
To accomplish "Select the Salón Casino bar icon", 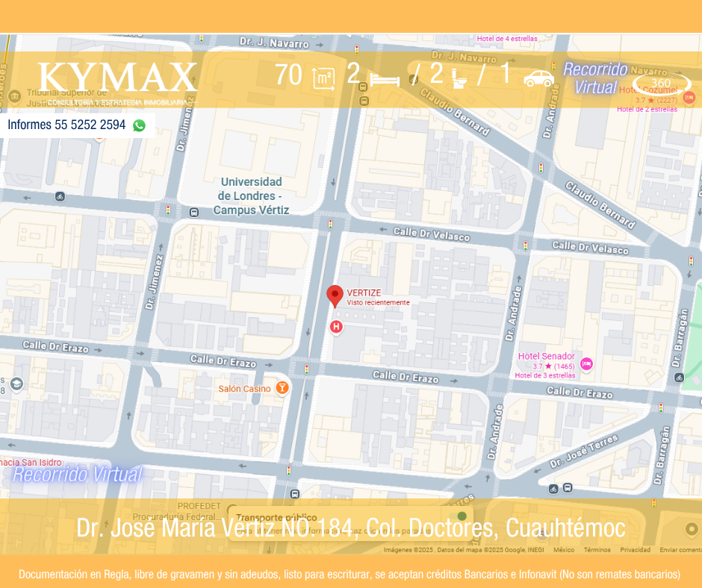I will 282,387.
